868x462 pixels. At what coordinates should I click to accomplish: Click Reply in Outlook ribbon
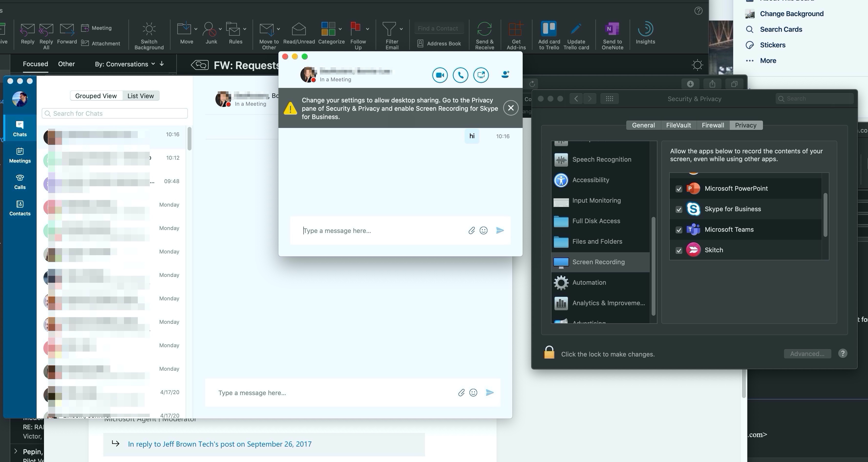[27, 34]
